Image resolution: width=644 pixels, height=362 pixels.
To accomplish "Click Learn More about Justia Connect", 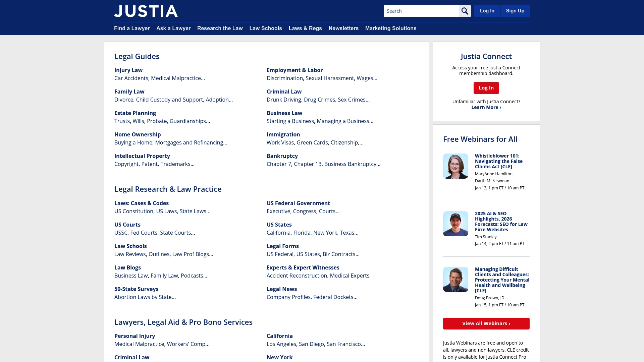I will pos(486,107).
